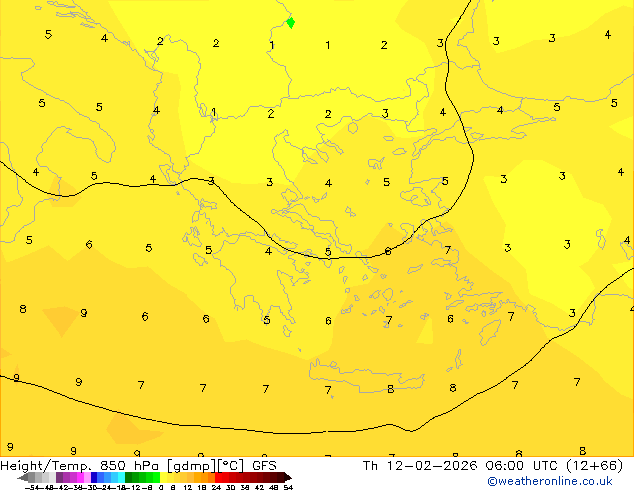Click the dark-red right arrow of the color scale
Image resolution: width=634 pixels, height=490 pixels.
(x=288, y=477)
